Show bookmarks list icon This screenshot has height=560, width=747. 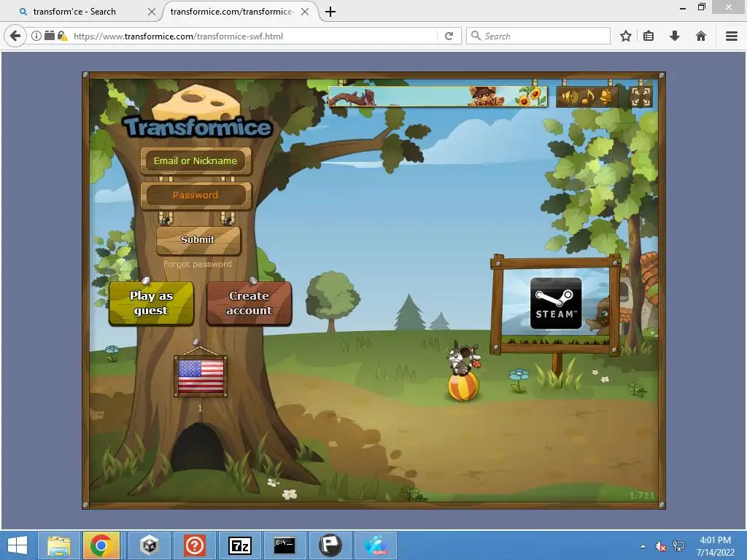click(x=649, y=36)
